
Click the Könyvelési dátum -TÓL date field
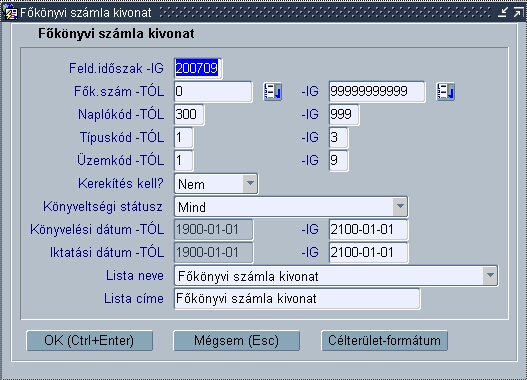213,230
